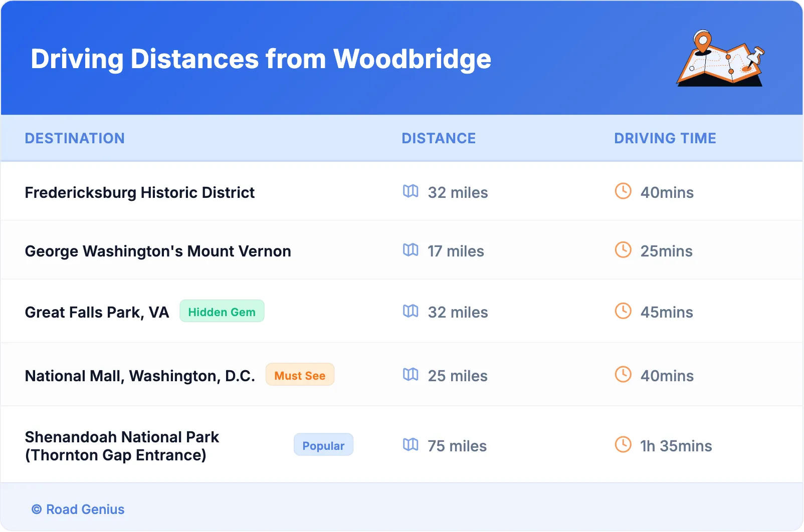Select Great Falls Park, VA destination
This screenshot has height=532, width=804.
click(97, 313)
